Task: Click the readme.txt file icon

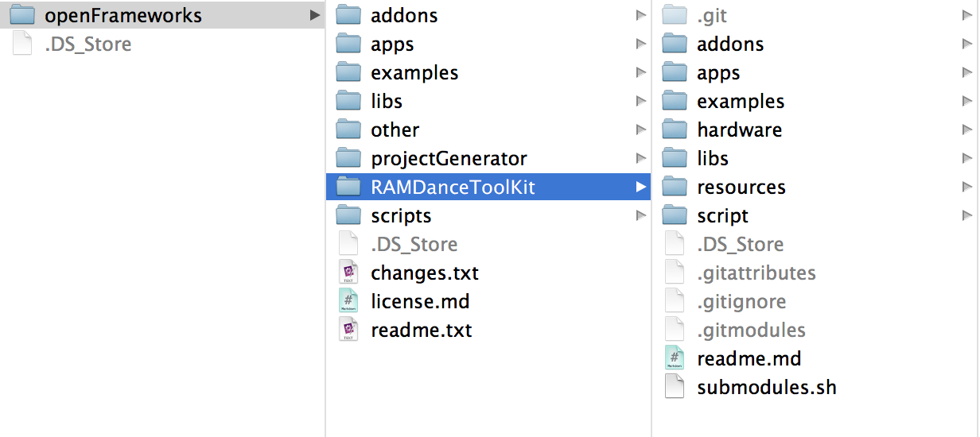Action: (x=348, y=330)
